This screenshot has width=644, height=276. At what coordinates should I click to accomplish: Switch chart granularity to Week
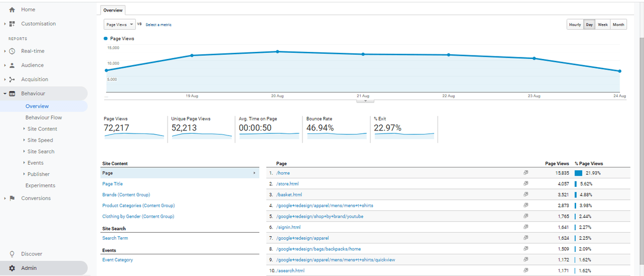tap(602, 25)
